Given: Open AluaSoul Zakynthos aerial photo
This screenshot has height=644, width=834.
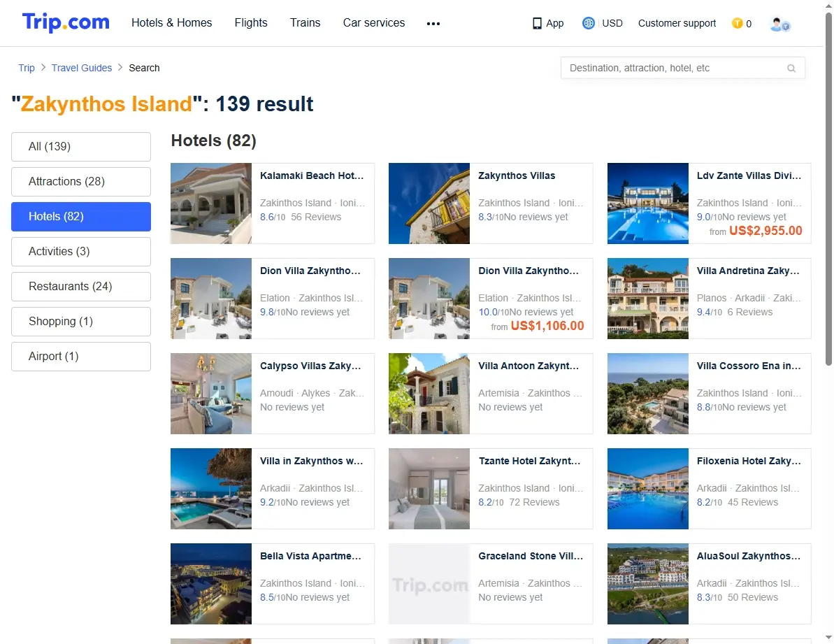Looking at the screenshot, I should point(648,585).
